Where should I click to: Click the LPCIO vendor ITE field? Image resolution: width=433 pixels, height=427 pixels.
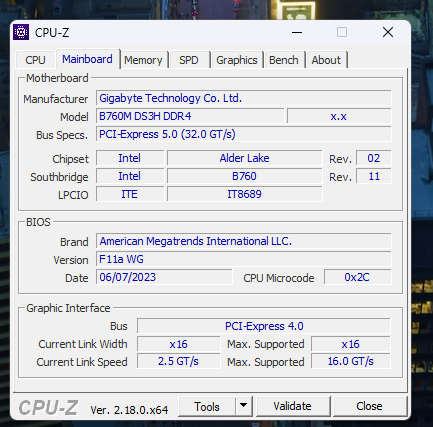coord(130,194)
